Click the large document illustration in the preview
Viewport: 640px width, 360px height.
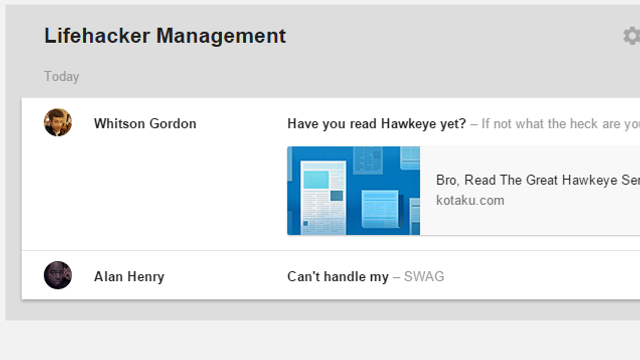tap(323, 198)
